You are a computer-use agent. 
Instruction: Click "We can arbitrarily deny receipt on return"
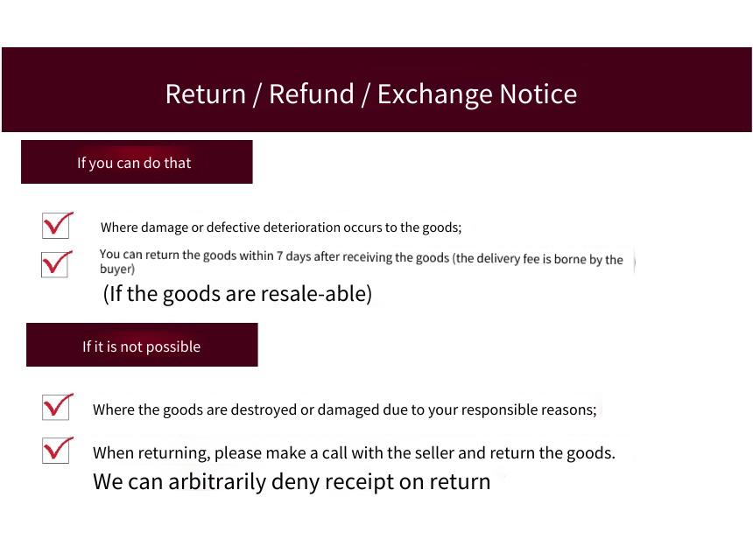click(292, 481)
